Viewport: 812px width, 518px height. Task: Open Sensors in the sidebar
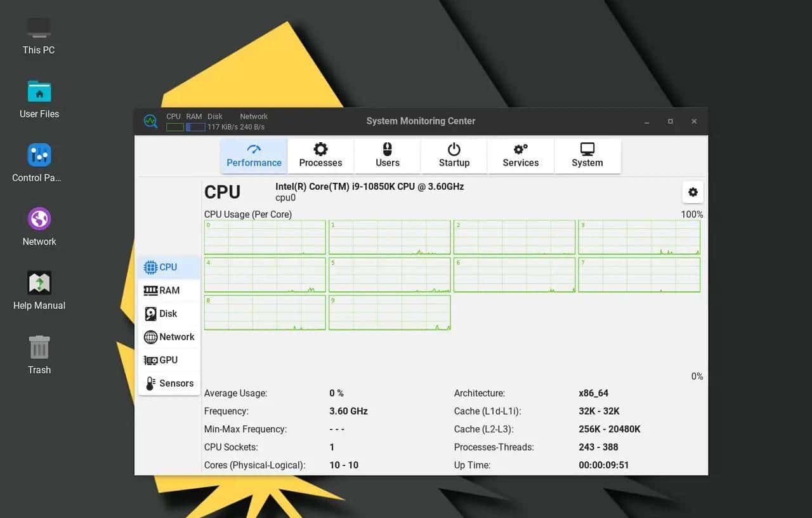pyautogui.click(x=169, y=383)
